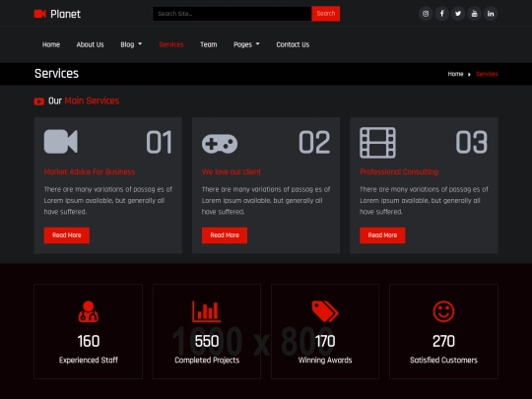Click the Completed Projects label

207,360
